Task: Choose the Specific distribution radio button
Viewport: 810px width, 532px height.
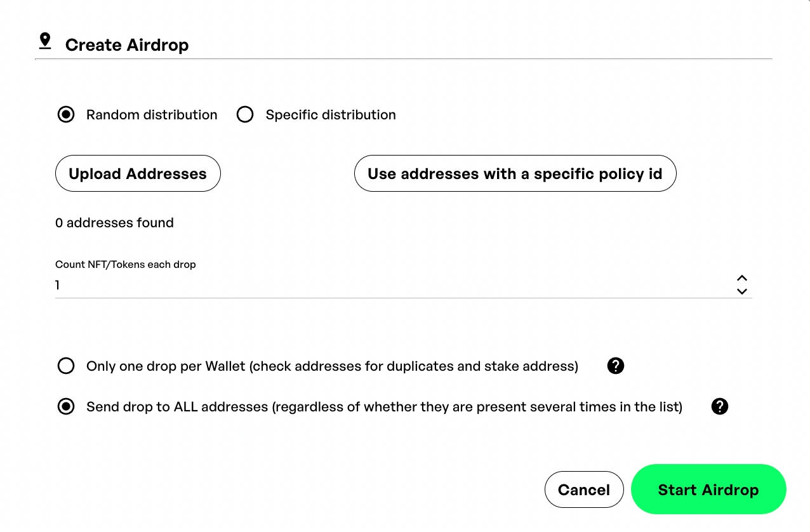Action: click(x=245, y=115)
